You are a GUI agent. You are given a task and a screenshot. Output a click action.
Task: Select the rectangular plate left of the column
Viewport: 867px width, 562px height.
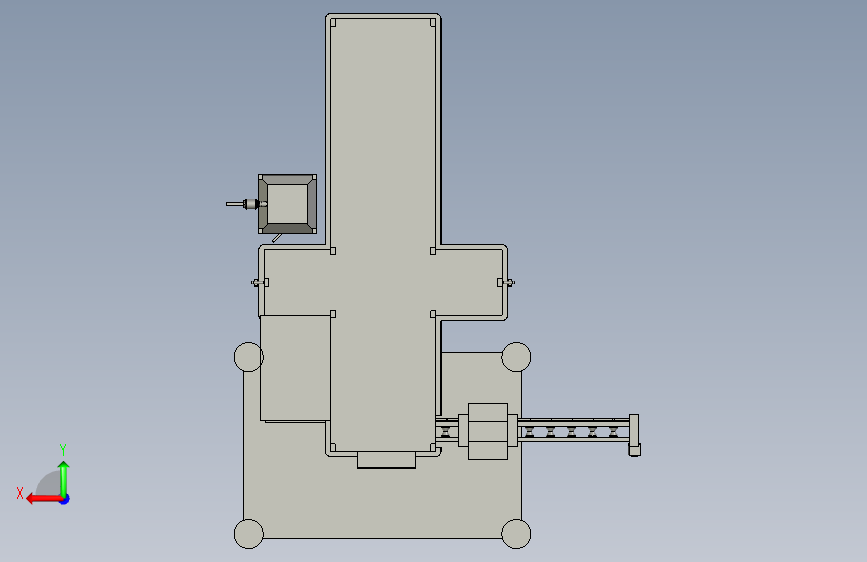click(295, 368)
